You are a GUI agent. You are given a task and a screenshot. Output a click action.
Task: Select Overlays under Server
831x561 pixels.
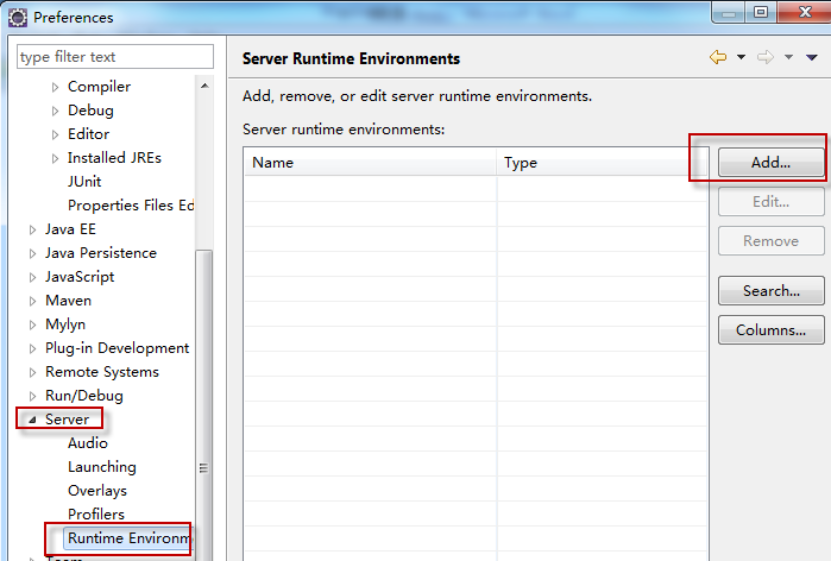click(x=97, y=491)
